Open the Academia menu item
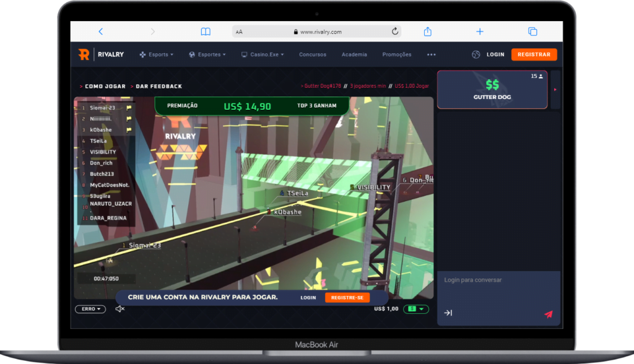Image resolution: width=634 pixels, height=364 pixels. pyautogui.click(x=354, y=54)
